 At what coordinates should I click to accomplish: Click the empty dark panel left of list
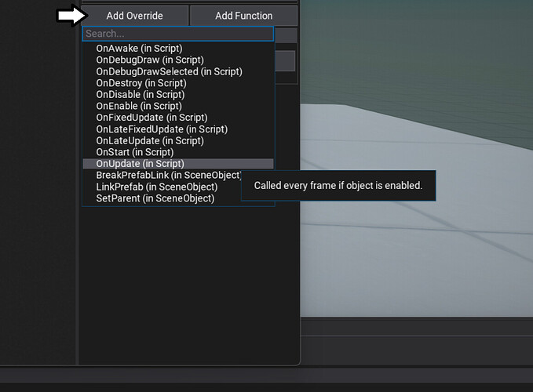[38, 196]
